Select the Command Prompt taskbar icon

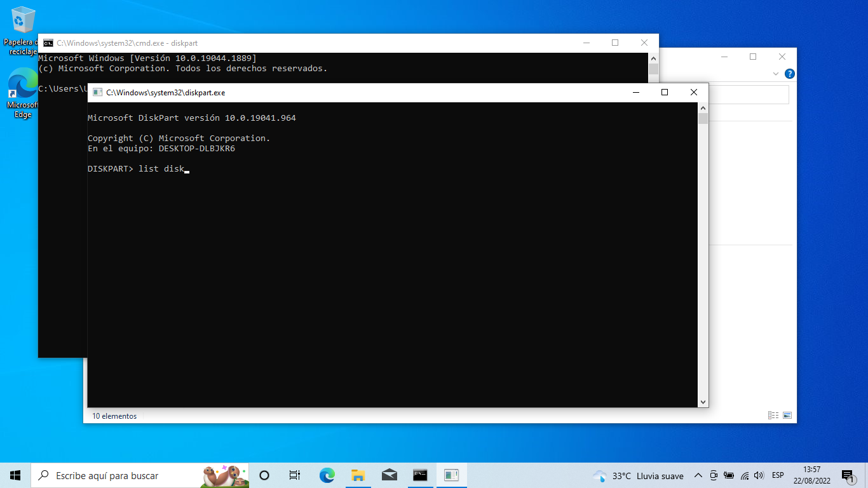tap(420, 475)
